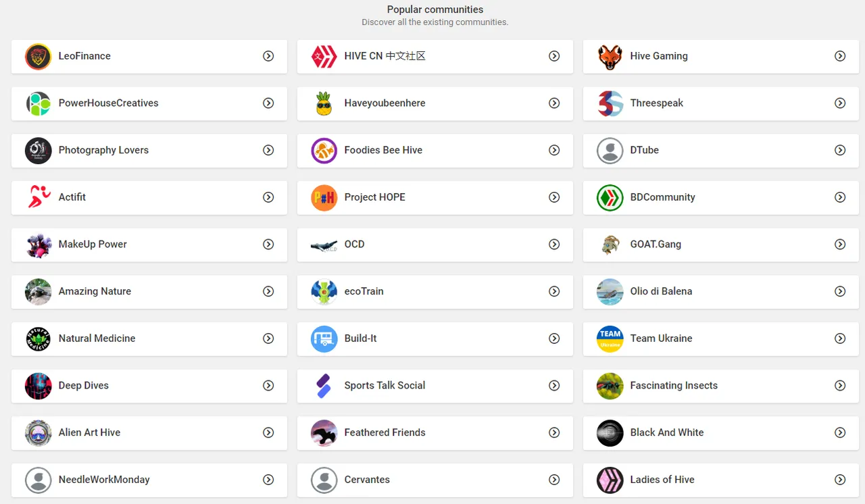Go to the Foodies Bee Hive community
Viewport: 865px width, 504px height.
[435, 151]
